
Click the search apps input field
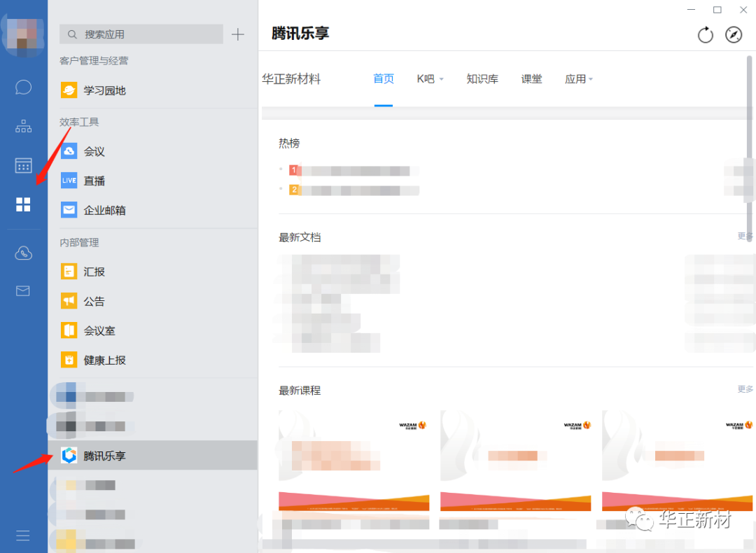click(x=141, y=34)
